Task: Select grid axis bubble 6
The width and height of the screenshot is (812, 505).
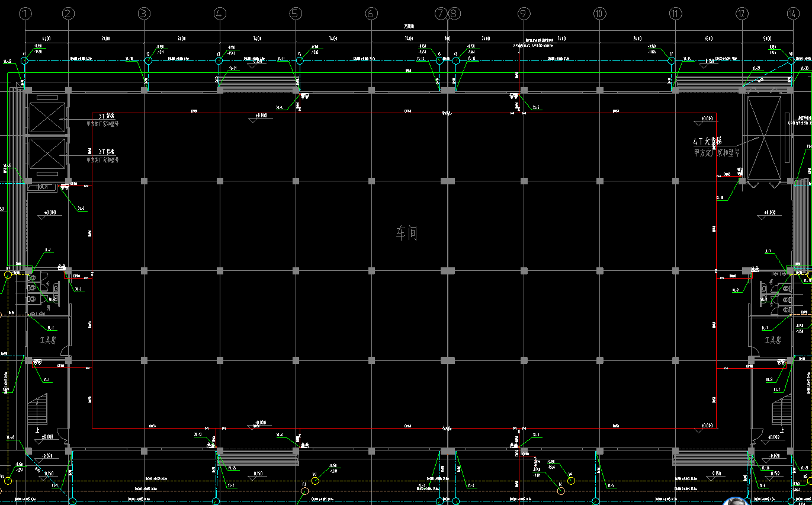Action: pyautogui.click(x=371, y=14)
